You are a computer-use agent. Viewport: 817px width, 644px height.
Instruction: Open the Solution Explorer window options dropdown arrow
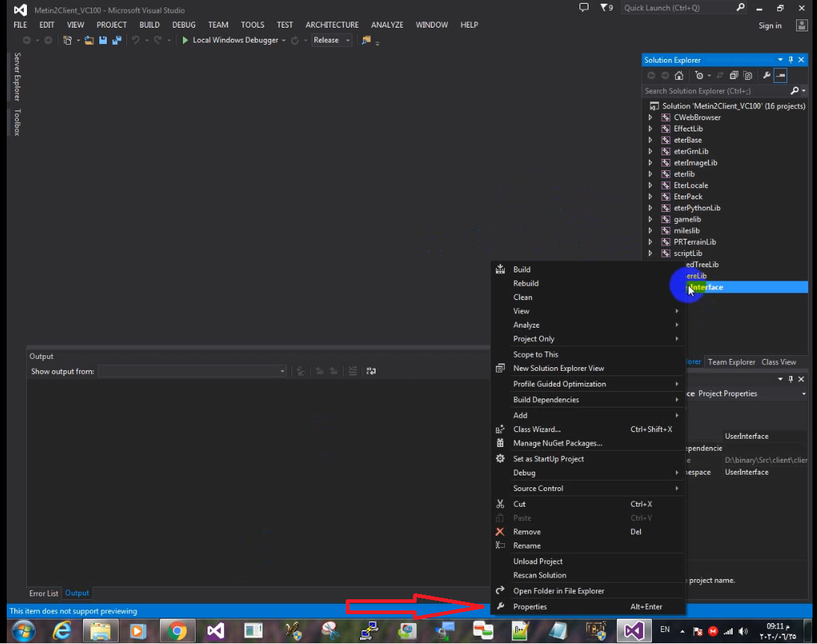click(x=780, y=60)
